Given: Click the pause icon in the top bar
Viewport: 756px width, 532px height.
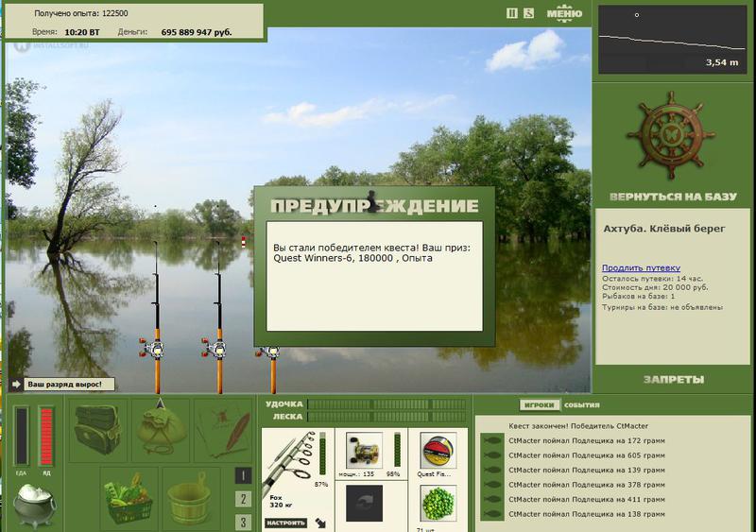Looking at the screenshot, I should pos(512,13).
